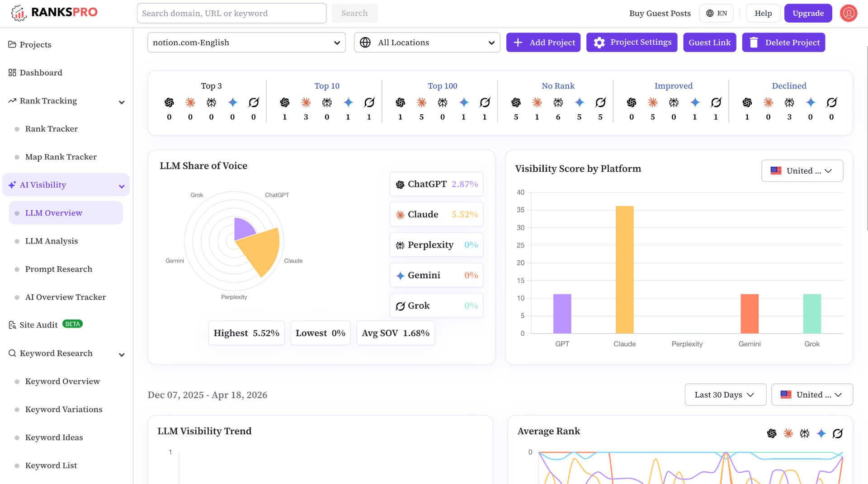Click the Top 10 heading link
This screenshot has width=868, height=484.
tap(327, 85)
